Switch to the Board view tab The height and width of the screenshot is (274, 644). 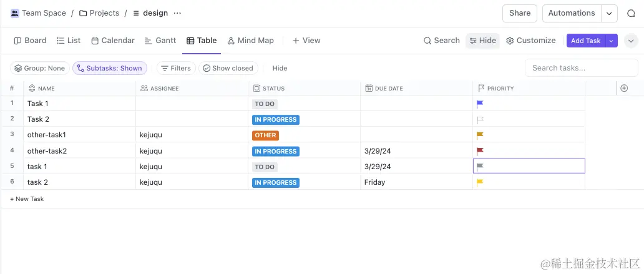30,41
